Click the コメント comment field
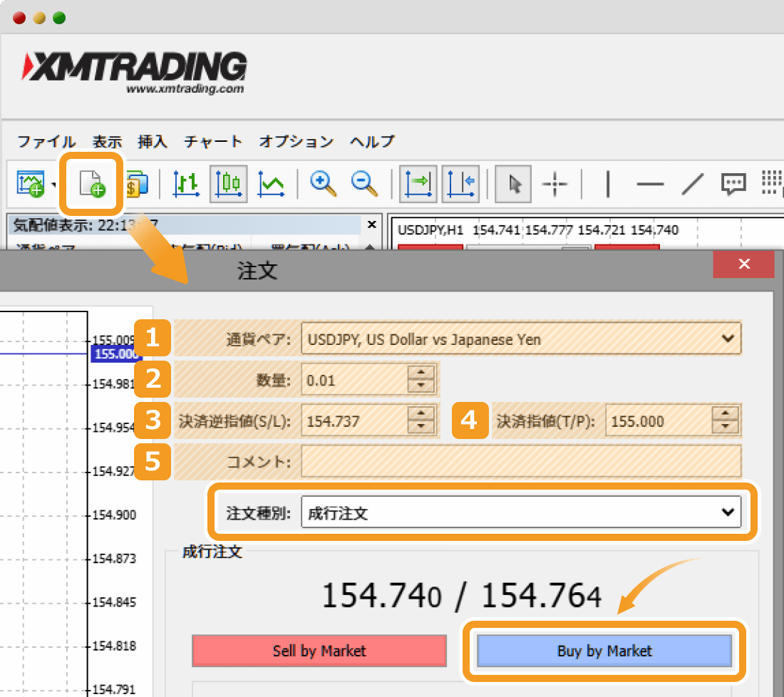Image resolution: width=784 pixels, height=697 pixels. tap(521, 461)
